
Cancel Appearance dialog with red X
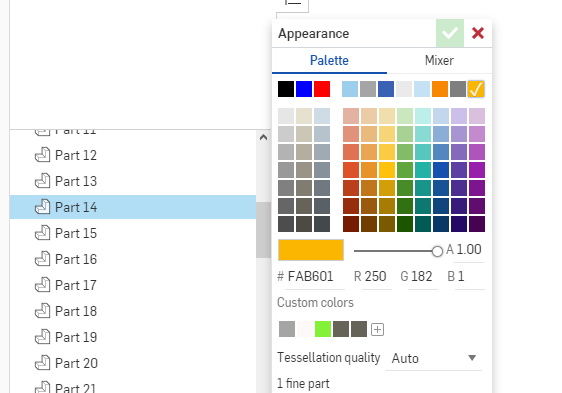point(478,33)
